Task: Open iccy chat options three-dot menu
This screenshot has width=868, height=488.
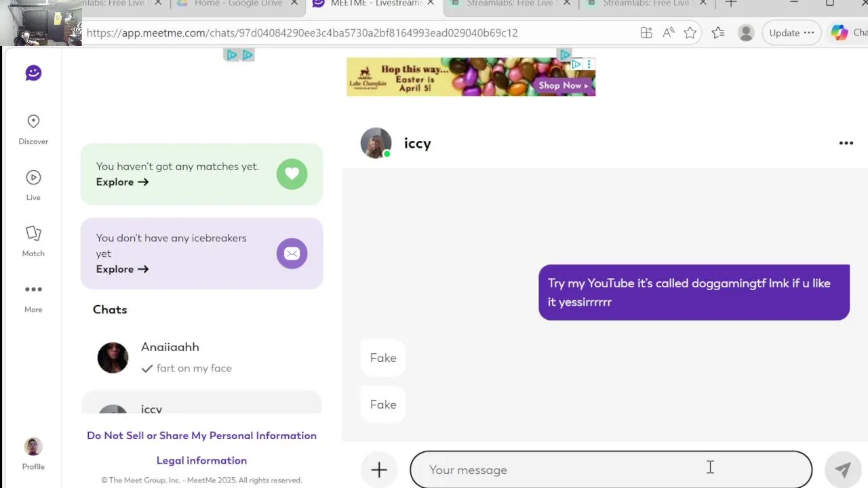Action: [x=846, y=143]
